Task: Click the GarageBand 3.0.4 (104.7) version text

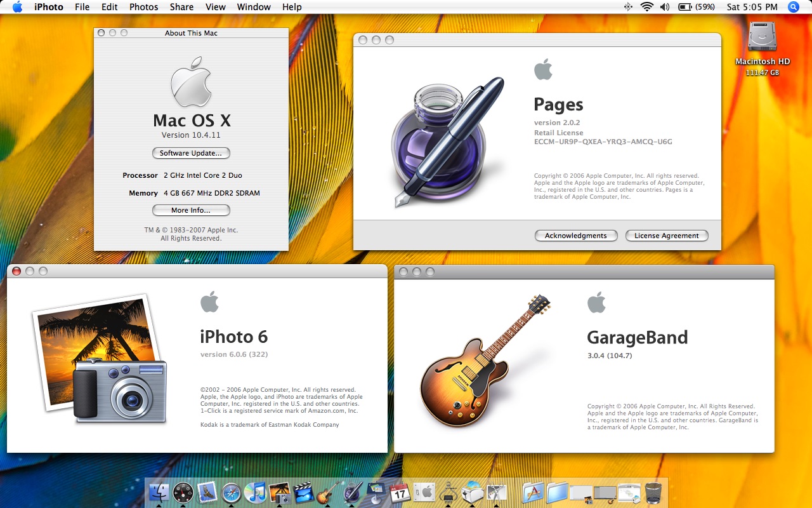Action: (x=610, y=356)
